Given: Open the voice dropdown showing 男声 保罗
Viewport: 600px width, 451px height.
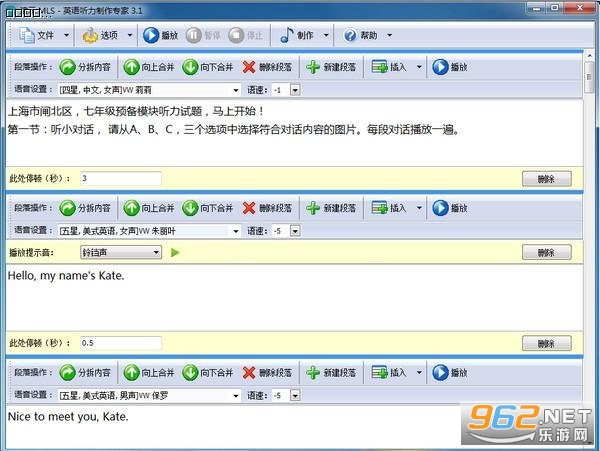Looking at the screenshot, I should coord(149,396).
